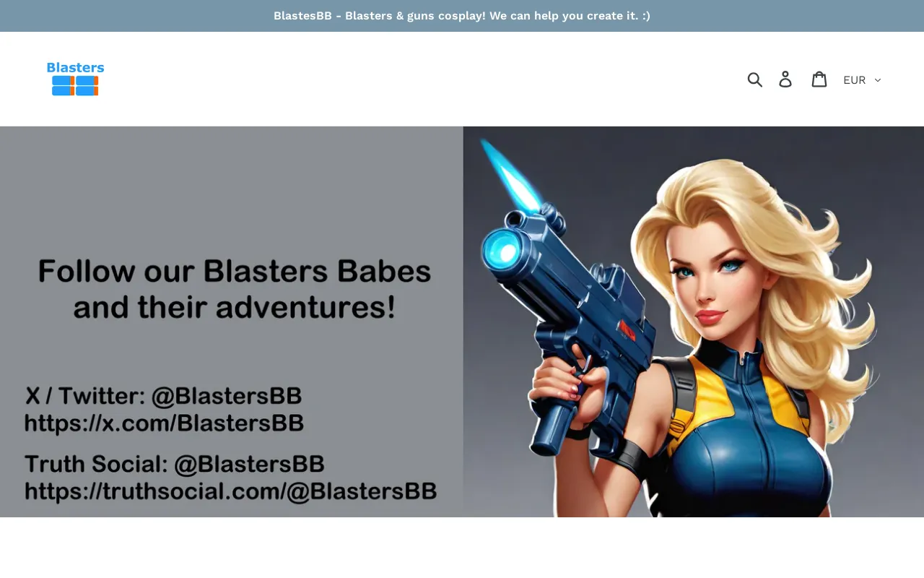Click the glowing cyan blaster lens

pyautogui.click(x=502, y=250)
